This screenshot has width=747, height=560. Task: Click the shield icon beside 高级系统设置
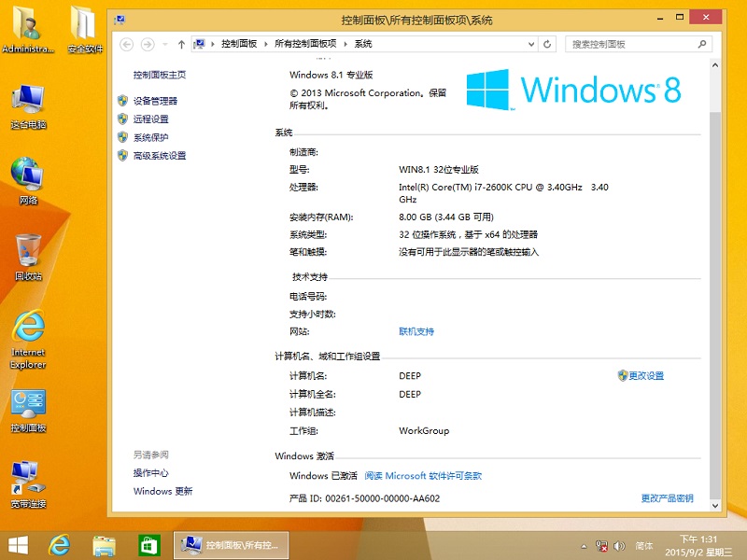point(123,155)
